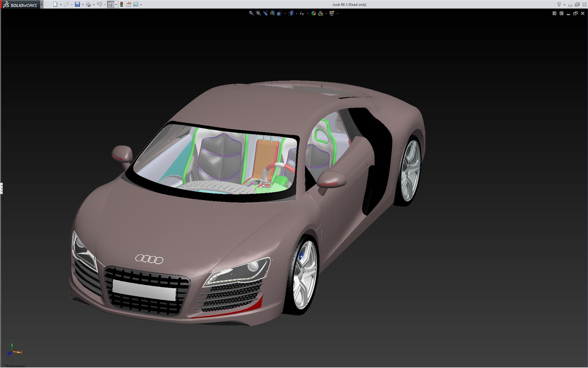Expand the Hide/Show Items glasses dropdown
Screen dimensions: 588x368
click(x=308, y=13)
